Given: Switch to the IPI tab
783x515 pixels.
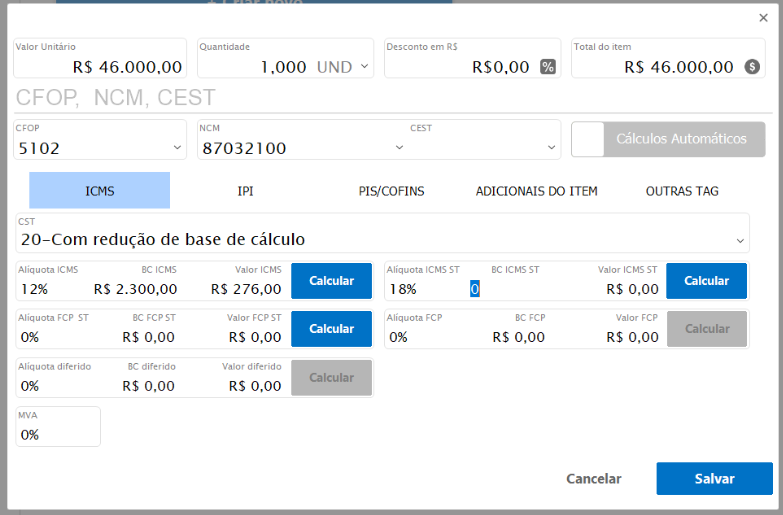Looking at the screenshot, I should (245, 191).
